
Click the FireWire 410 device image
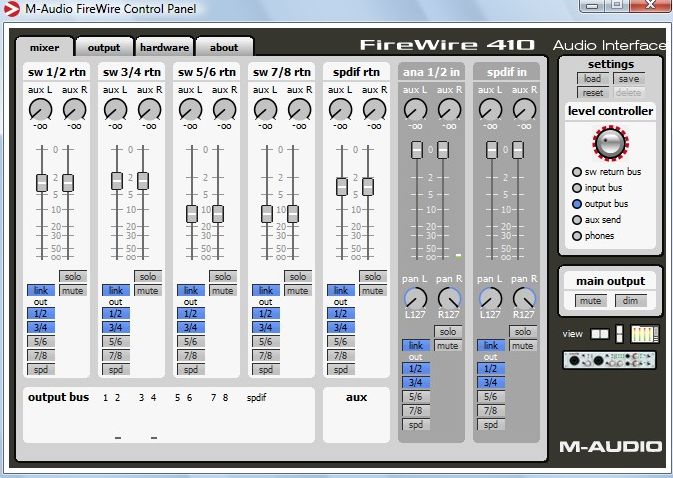pos(609,360)
